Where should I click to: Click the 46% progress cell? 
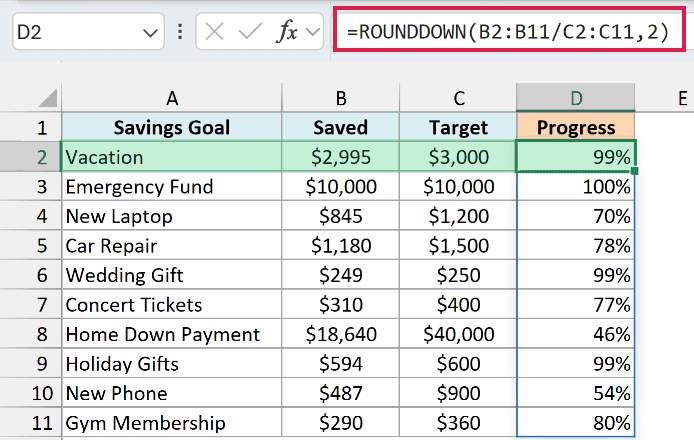click(575, 334)
